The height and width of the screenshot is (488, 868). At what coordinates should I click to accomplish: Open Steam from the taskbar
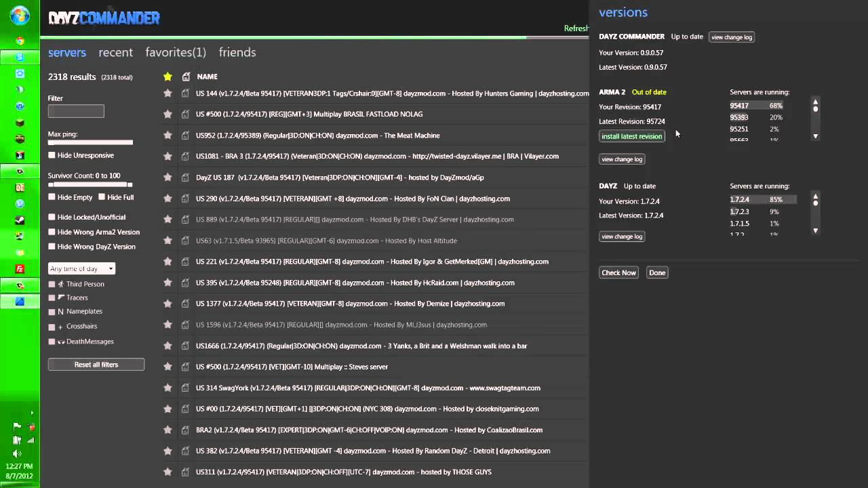20,220
